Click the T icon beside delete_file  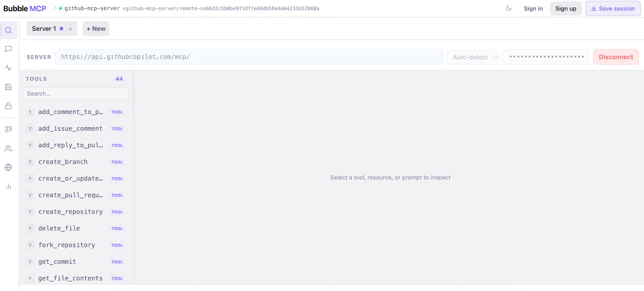click(30, 229)
